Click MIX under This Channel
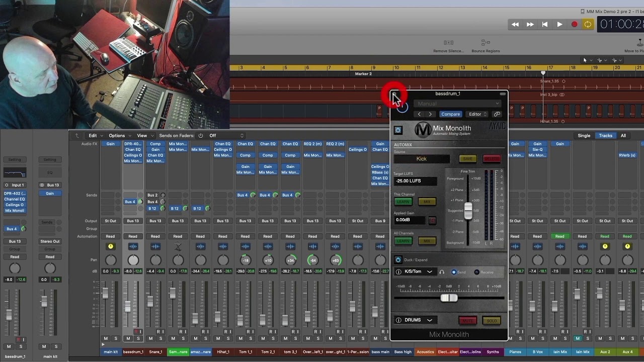644x362 pixels. (x=427, y=202)
